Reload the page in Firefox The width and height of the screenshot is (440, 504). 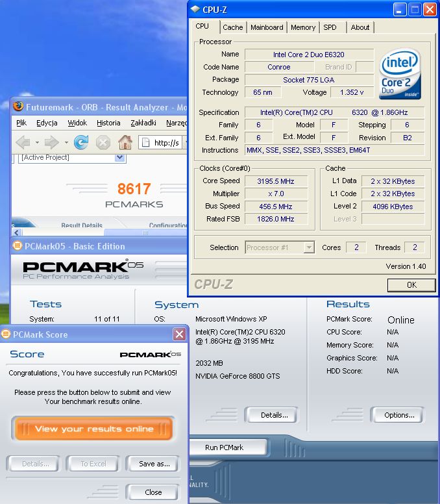click(x=81, y=142)
